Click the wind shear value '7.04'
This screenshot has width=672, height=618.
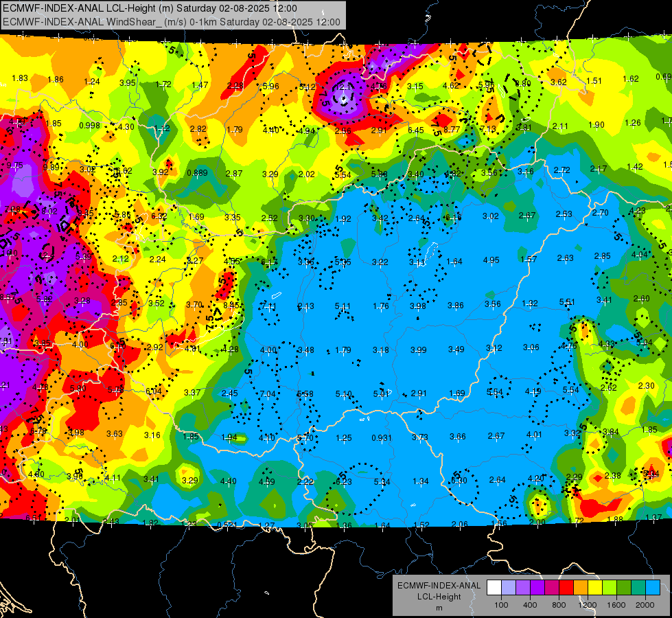click(x=268, y=394)
